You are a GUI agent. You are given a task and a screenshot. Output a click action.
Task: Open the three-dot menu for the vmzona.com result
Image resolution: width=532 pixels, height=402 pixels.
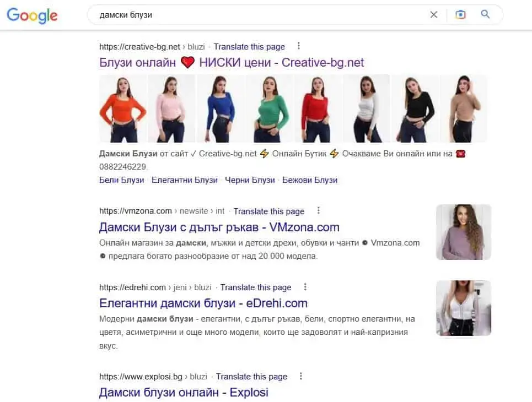318,210
